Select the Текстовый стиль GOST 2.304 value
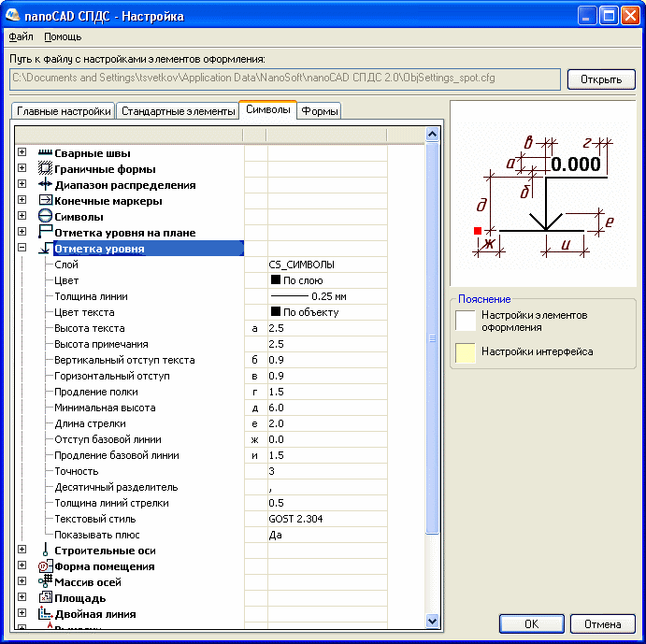 tap(327, 518)
